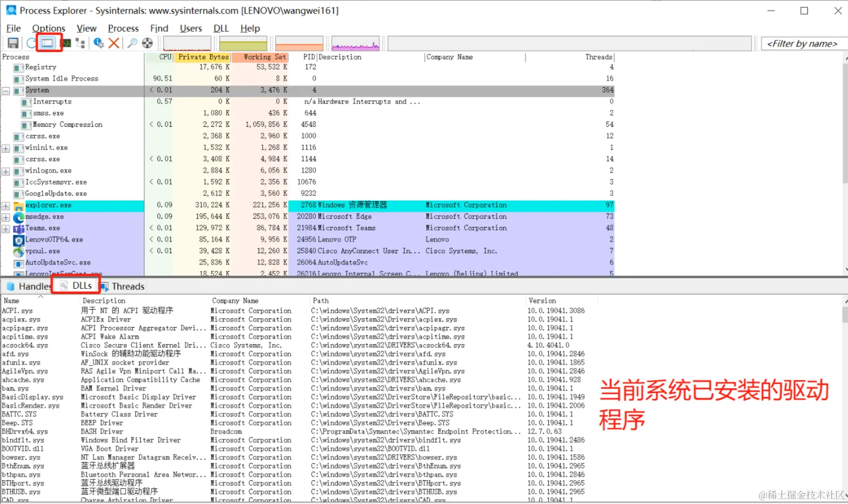Sort by the Private Bytes column header
848x504 pixels.
click(202, 57)
